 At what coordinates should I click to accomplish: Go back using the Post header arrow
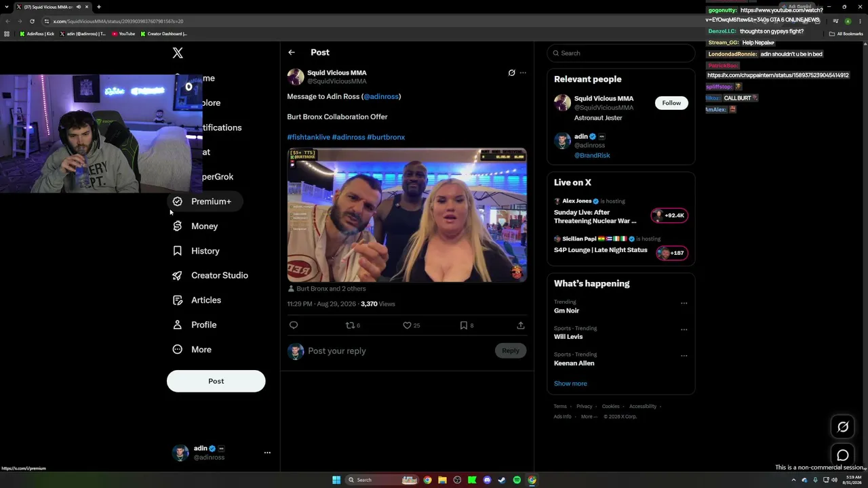tap(292, 52)
